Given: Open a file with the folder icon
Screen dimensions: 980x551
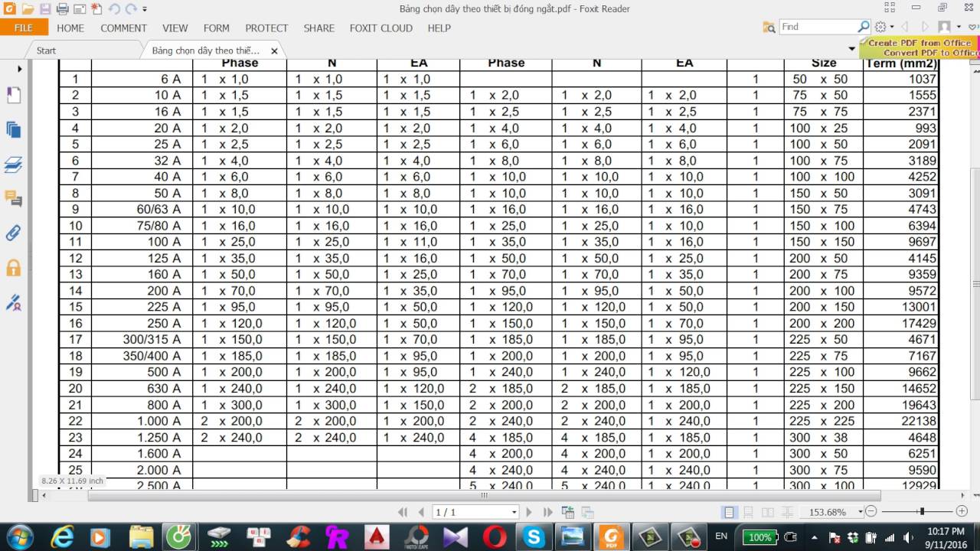Looking at the screenshot, I should pos(27,9).
